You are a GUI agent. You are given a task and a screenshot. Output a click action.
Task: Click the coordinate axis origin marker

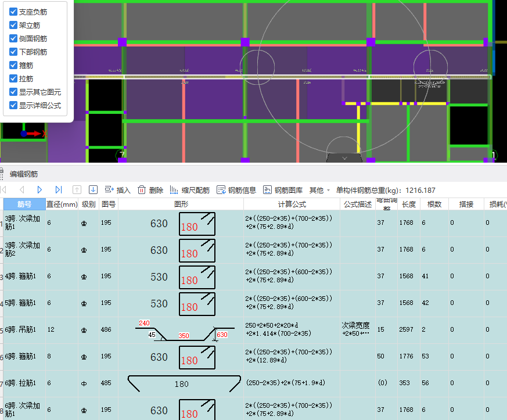[x=23, y=134]
